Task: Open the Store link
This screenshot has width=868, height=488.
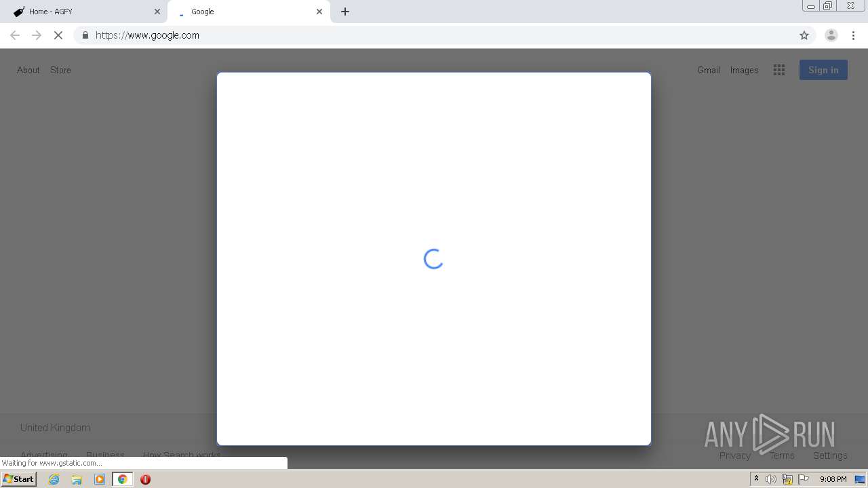Action: coord(60,70)
